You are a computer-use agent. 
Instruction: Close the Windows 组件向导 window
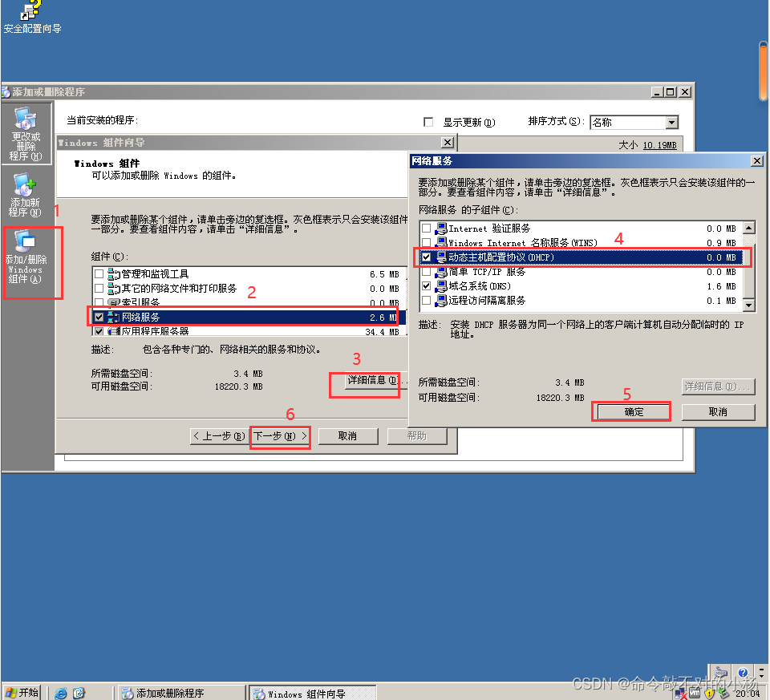[x=447, y=143]
